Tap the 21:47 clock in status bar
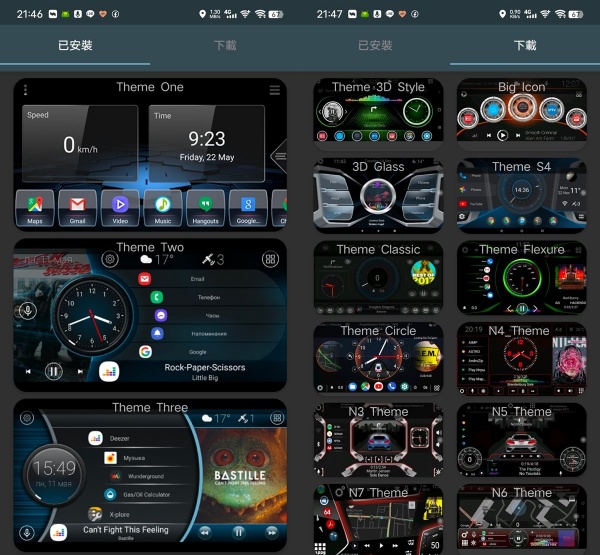 329,14
